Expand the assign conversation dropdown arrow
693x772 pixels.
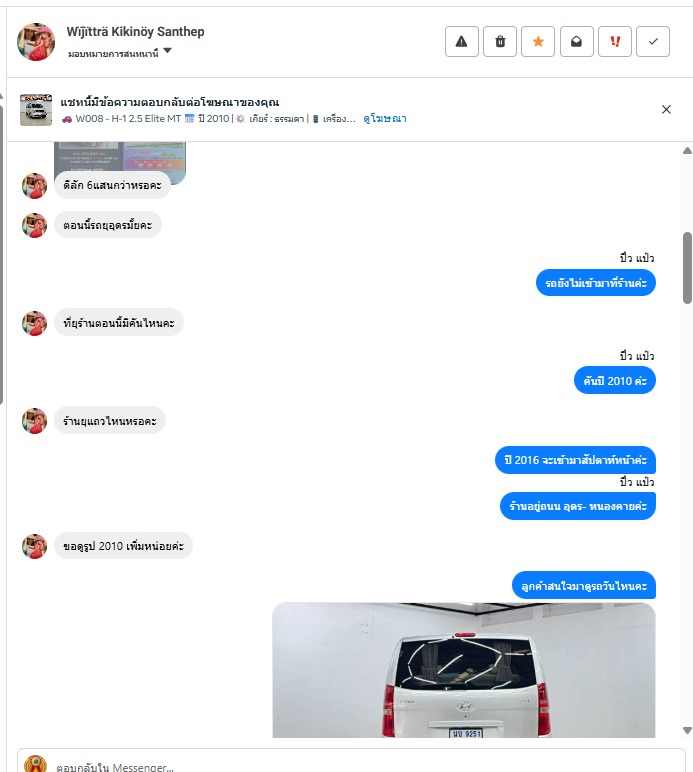(167, 51)
